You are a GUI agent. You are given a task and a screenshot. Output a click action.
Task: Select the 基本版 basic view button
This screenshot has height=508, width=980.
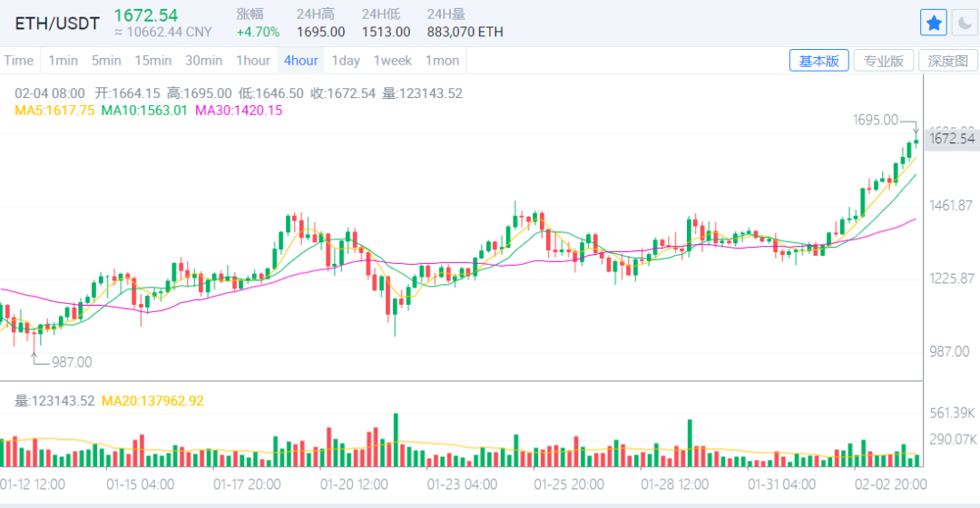818,61
